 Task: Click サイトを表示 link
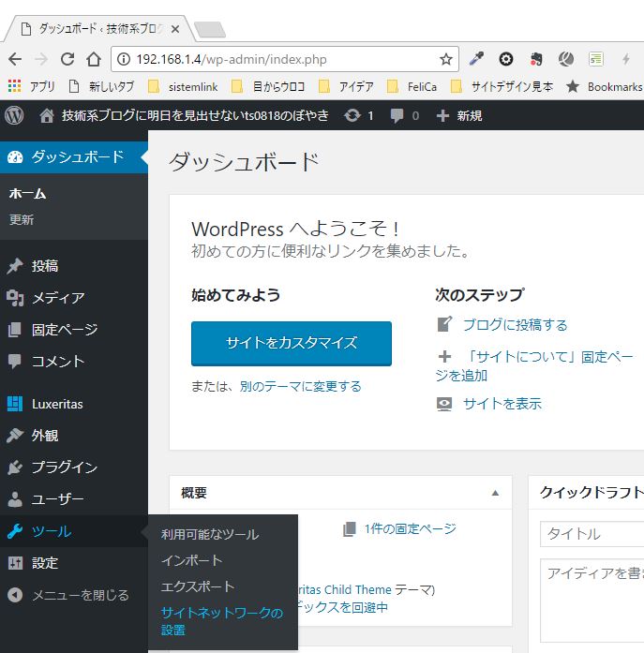point(502,404)
